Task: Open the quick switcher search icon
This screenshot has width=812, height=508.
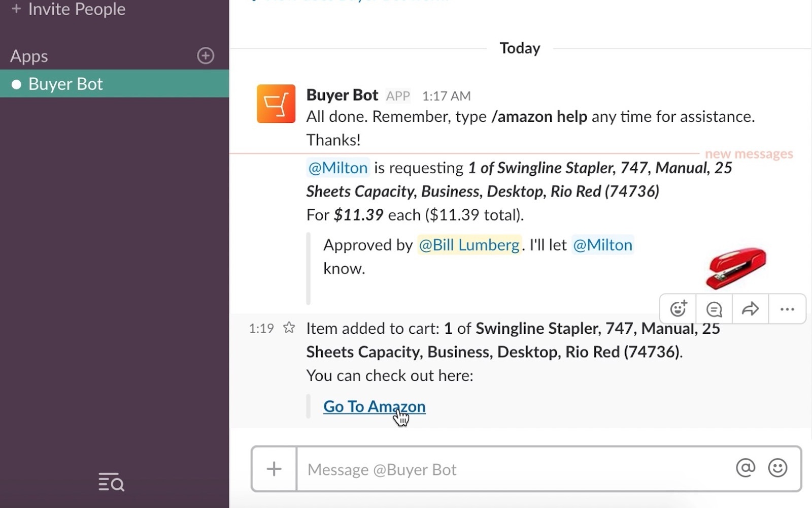Action: pos(111,482)
